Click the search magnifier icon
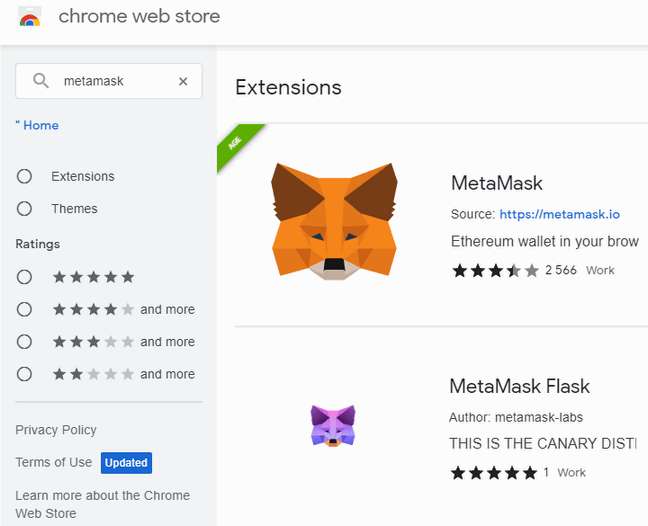Viewport: 648px width, 526px height. click(x=41, y=81)
